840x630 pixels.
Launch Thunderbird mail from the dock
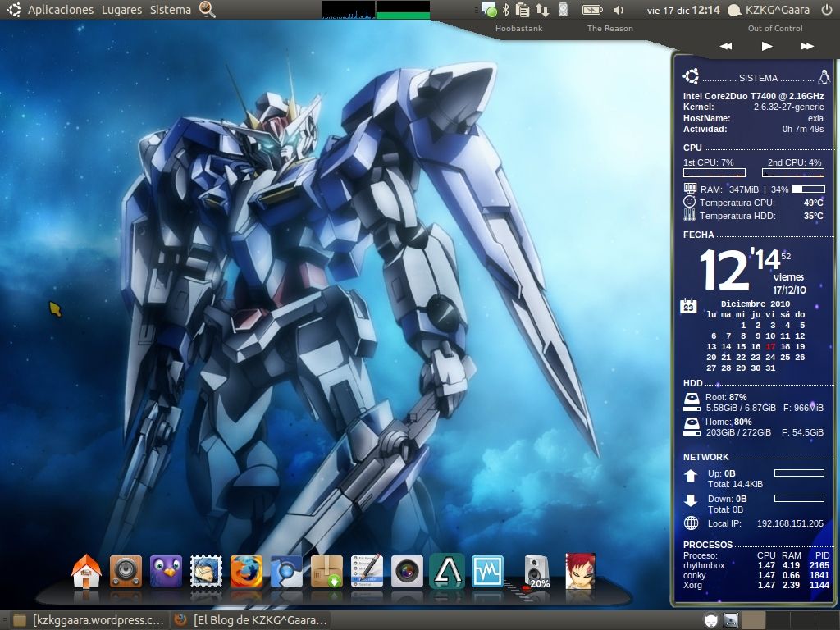pos(206,571)
